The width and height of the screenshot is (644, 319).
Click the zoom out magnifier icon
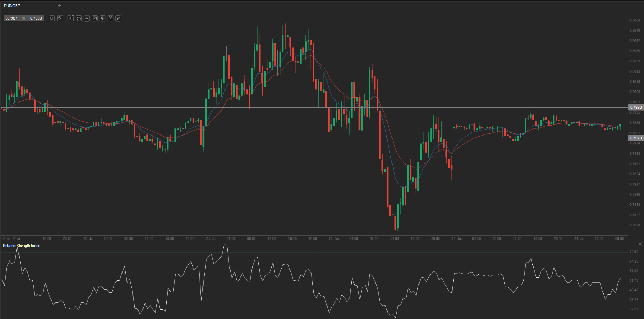[52, 18]
